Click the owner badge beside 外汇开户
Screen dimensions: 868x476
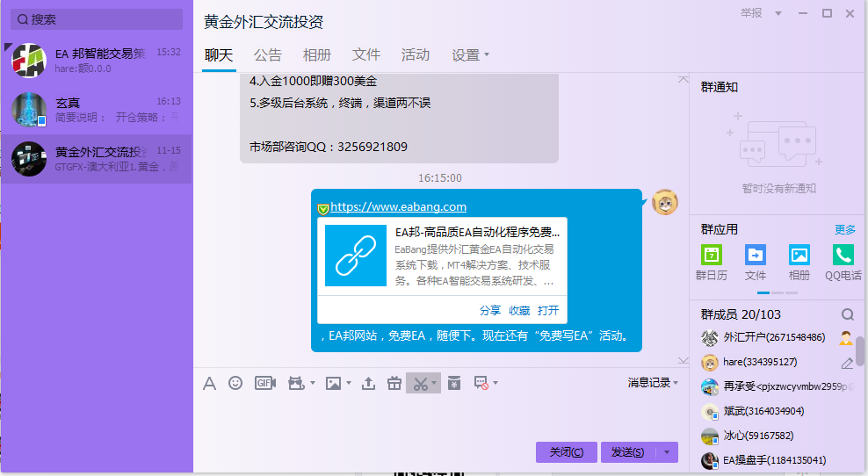[846, 337]
